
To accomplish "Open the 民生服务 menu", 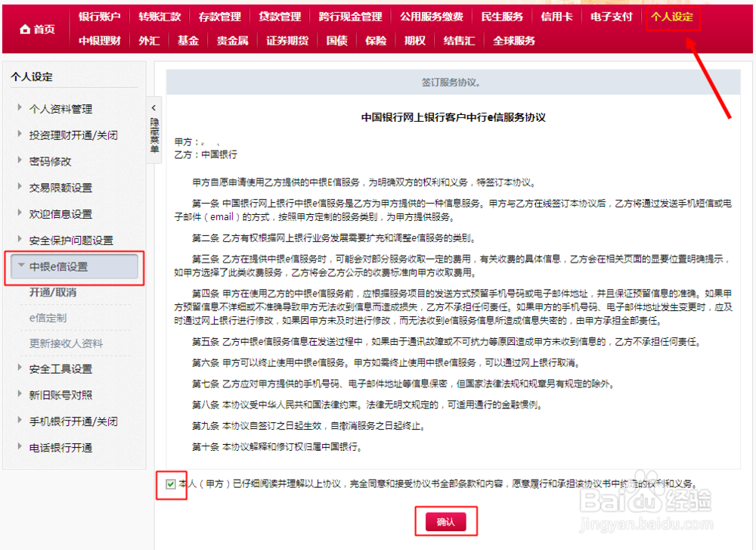I will [502, 17].
